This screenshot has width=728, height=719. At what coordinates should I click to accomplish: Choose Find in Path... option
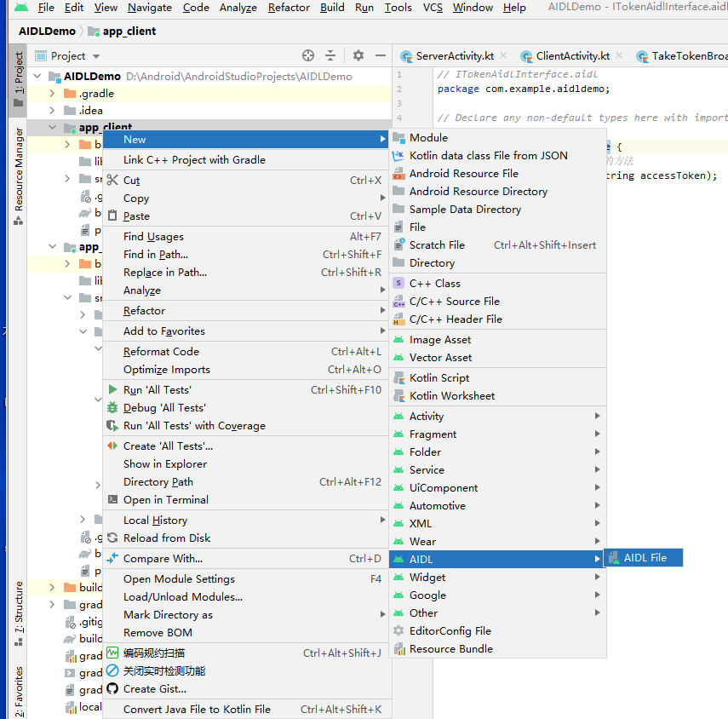point(246,254)
